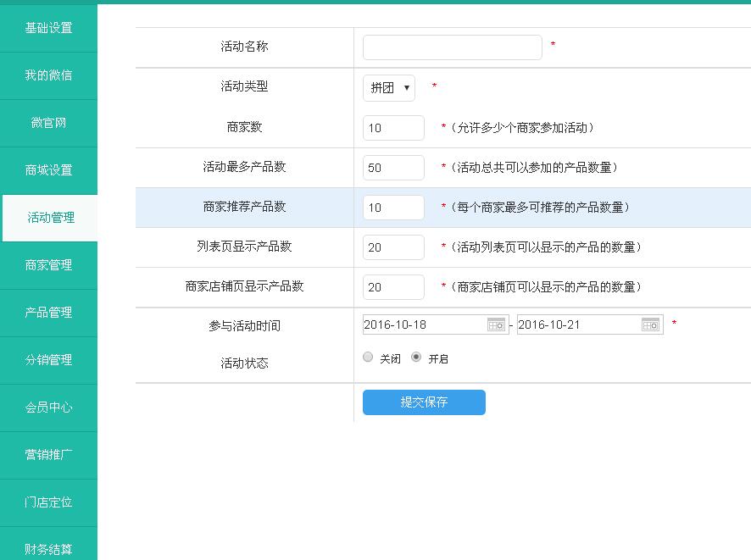Open the 活动类型 dropdown showing 拼团
Image resolution: width=751 pixels, height=560 pixels.
point(389,87)
